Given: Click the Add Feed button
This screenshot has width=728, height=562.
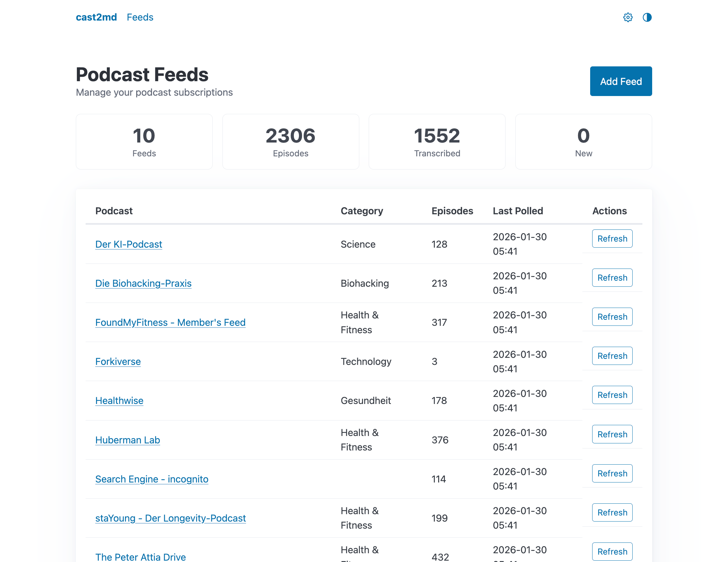Looking at the screenshot, I should (x=621, y=81).
